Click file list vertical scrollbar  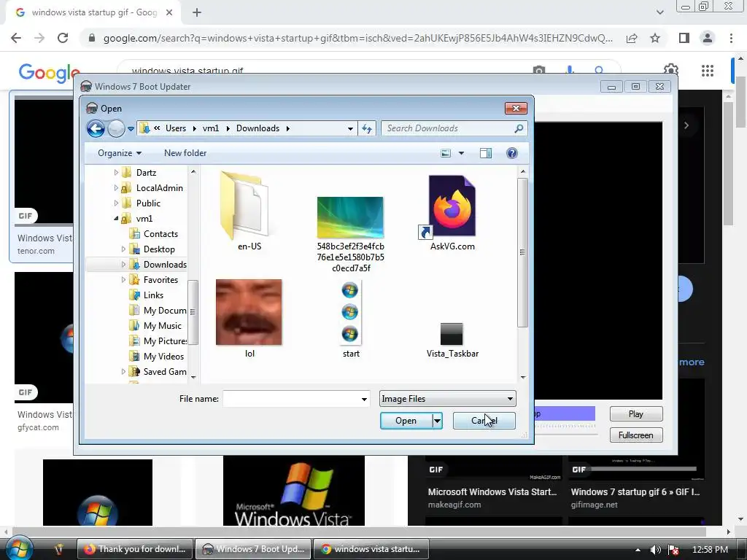pos(522,252)
